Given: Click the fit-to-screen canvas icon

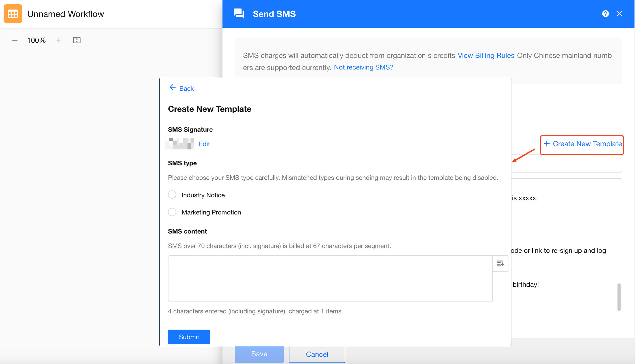Looking at the screenshot, I should [x=77, y=40].
